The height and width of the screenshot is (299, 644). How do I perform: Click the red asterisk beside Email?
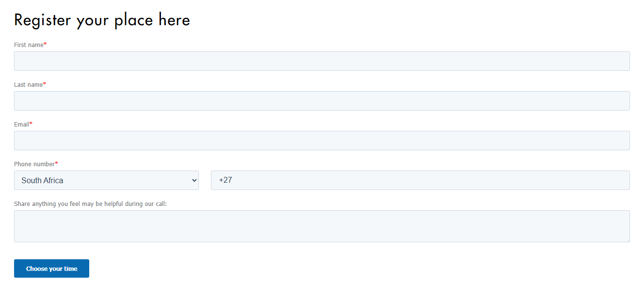point(31,124)
